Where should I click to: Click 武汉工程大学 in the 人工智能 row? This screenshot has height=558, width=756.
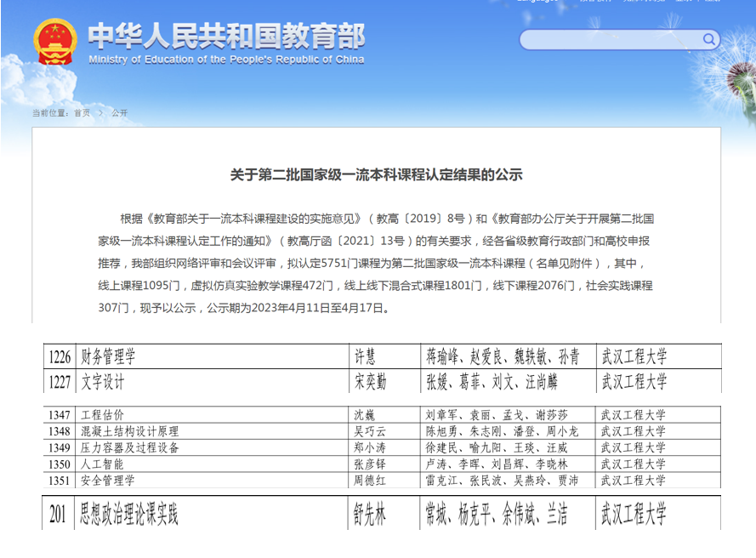tap(633, 464)
